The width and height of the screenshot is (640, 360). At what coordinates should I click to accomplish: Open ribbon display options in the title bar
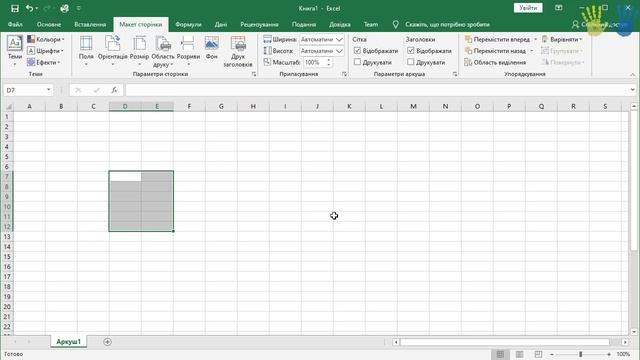(x=559, y=8)
